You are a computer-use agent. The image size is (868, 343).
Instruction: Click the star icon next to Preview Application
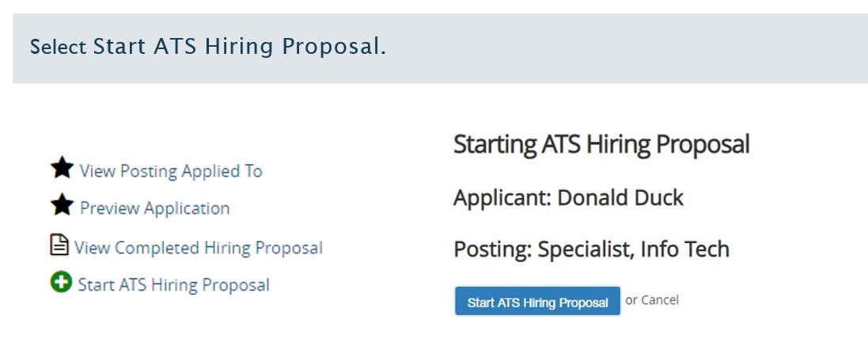62,206
